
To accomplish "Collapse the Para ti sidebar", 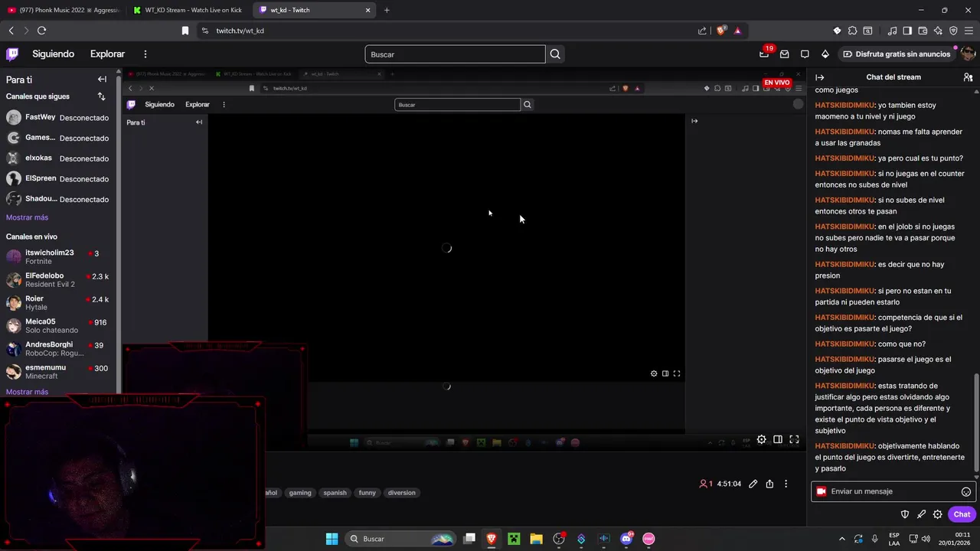I will tap(102, 80).
